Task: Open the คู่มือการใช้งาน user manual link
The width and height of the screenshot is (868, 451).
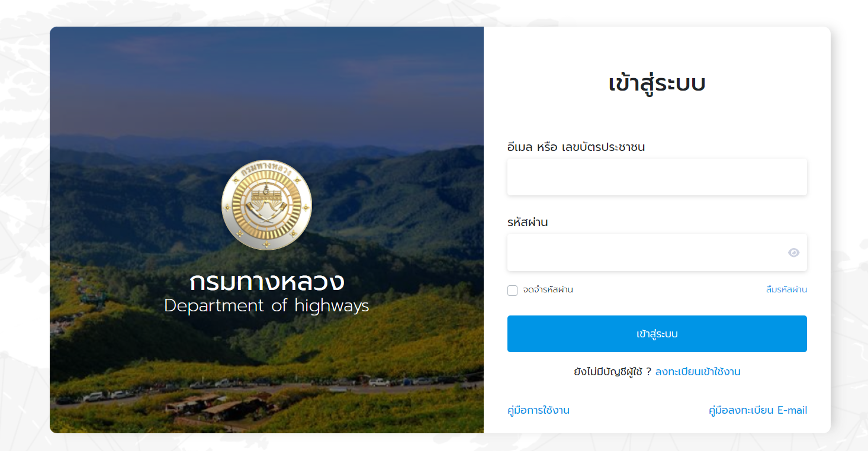Action: click(539, 410)
